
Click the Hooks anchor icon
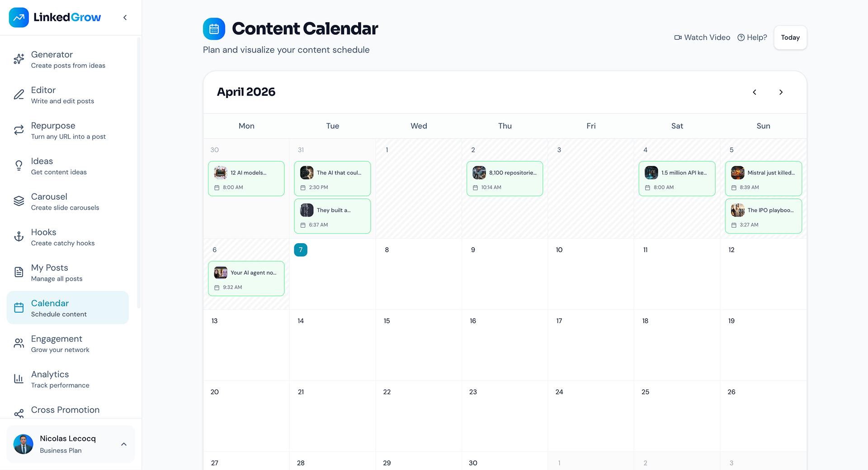pyautogui.click(x=19, y=237)
